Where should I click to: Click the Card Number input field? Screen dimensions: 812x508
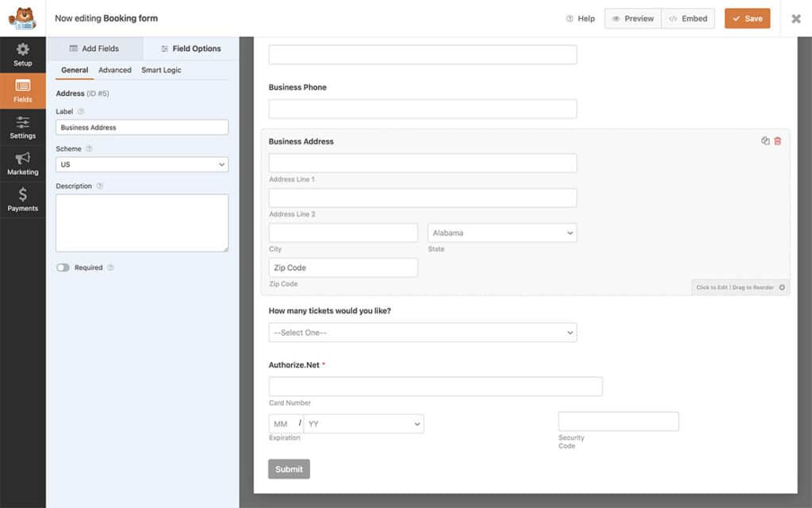pyautogui.click(x=436, y=386)
